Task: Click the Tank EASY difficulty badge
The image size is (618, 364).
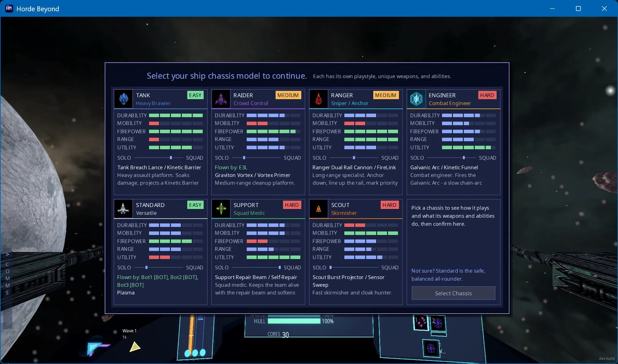Action: click(x=195, y=95)
